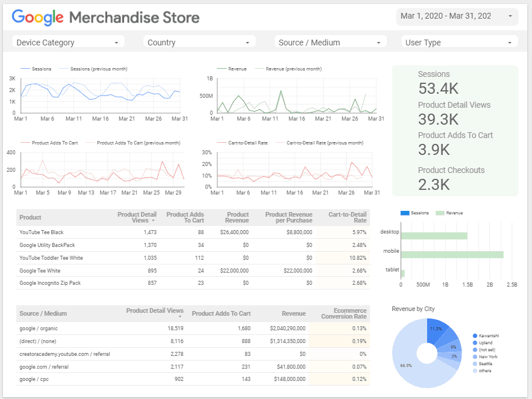This screenshot has height=399, width=532.
Task: Click the blue Sessions legend swatch above the bar chart
Action: click(x=404, y=212)
